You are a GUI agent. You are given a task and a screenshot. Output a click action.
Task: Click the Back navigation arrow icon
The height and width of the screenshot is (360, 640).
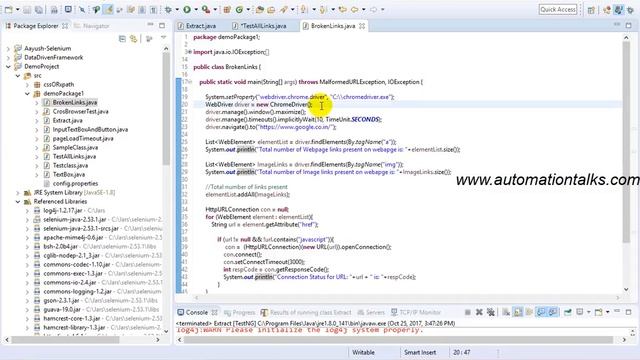[x=354, y=9]
